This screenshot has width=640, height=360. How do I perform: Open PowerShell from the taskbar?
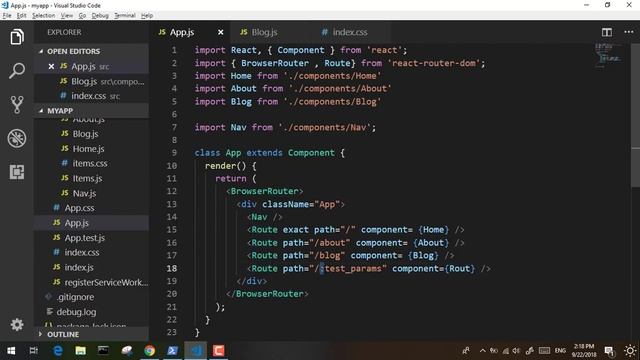(x=172, y=351)
